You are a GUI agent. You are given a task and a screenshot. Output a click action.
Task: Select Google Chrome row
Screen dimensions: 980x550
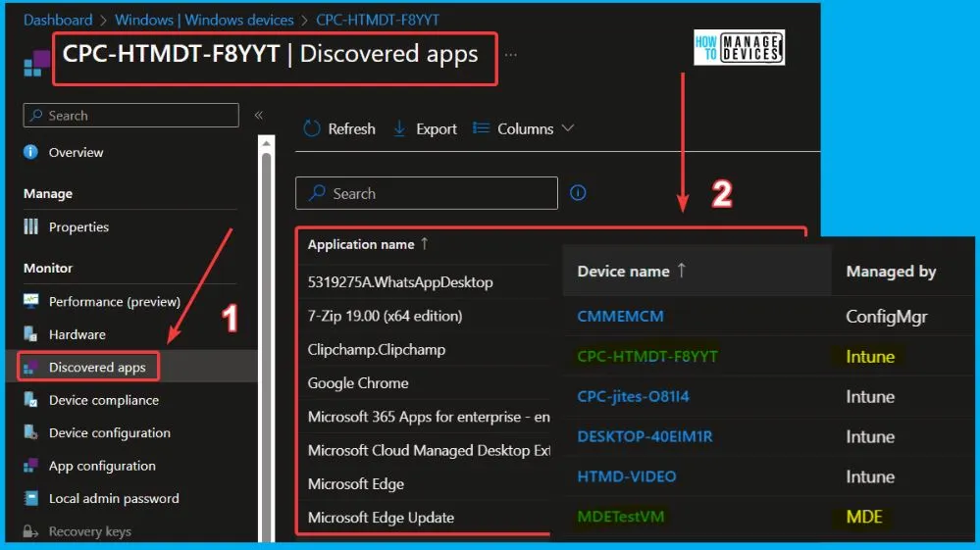point(358,382)
